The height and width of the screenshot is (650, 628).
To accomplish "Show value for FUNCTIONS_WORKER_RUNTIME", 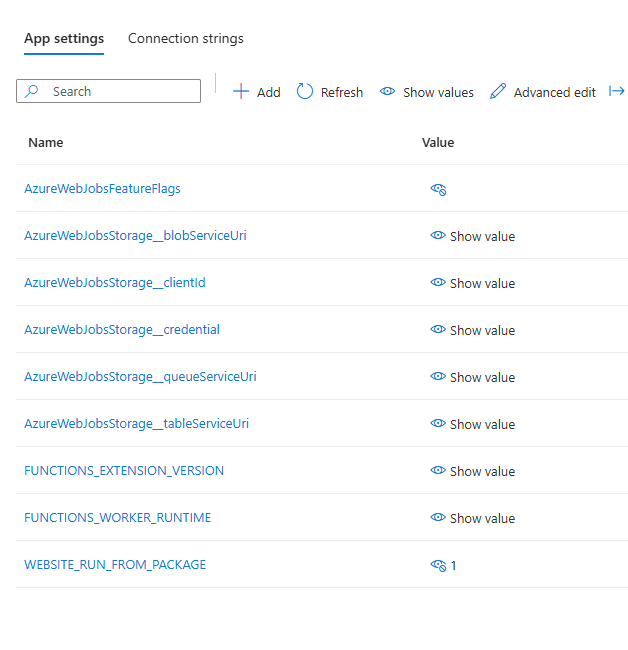I will [473, 518].
